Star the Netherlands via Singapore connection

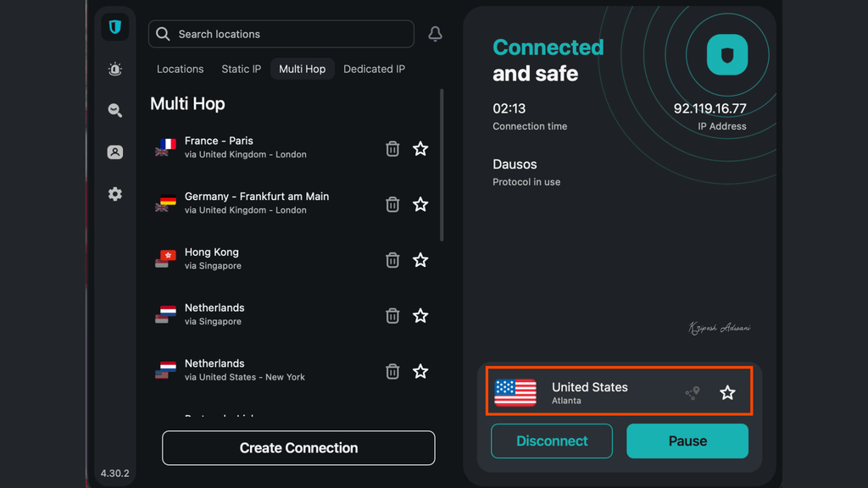(420, 315)
